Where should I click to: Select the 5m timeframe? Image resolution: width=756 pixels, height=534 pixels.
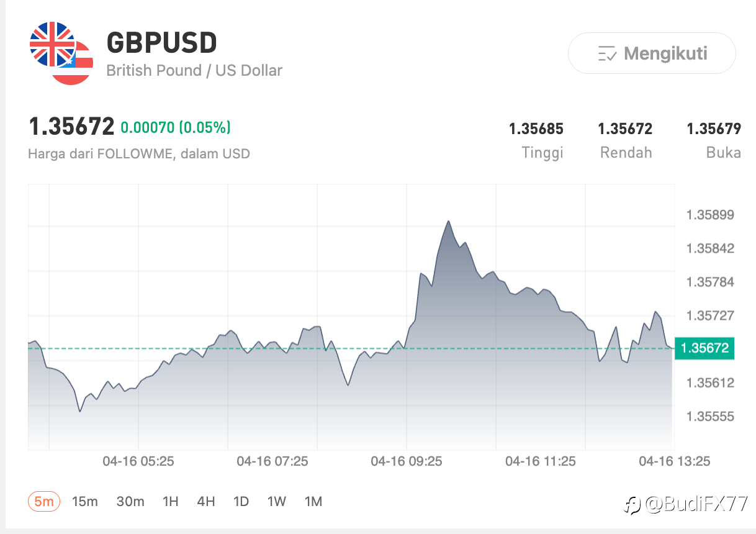point(44,502)
